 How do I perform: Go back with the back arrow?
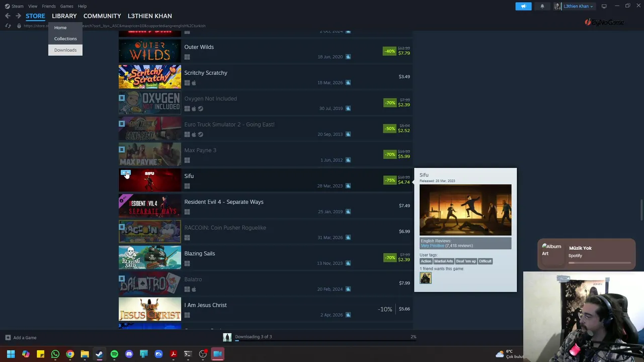pyautogui.click(x=8, y=16)
